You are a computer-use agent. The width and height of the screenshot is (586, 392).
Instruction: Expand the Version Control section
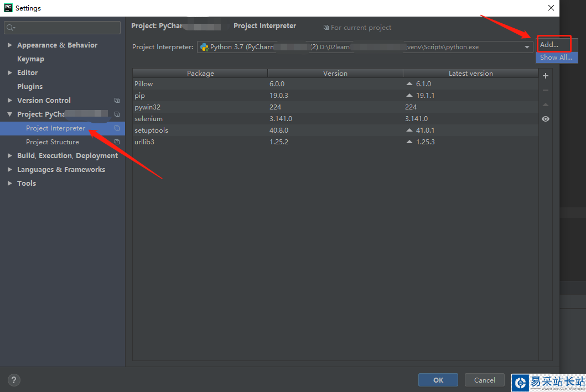point(10,101)
